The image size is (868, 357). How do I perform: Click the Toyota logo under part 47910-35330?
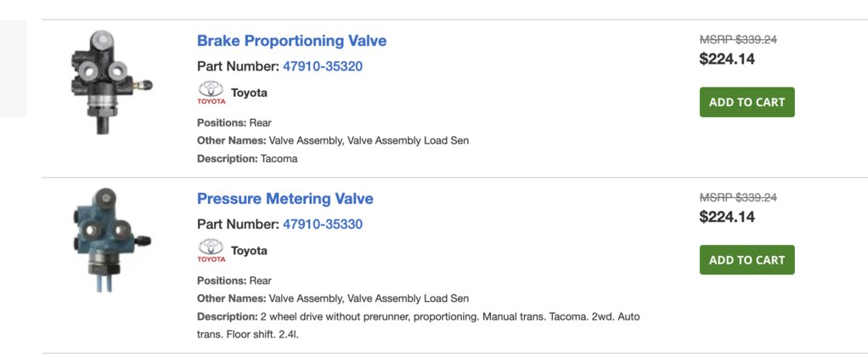pyautogui.click(x=211, y=251)
